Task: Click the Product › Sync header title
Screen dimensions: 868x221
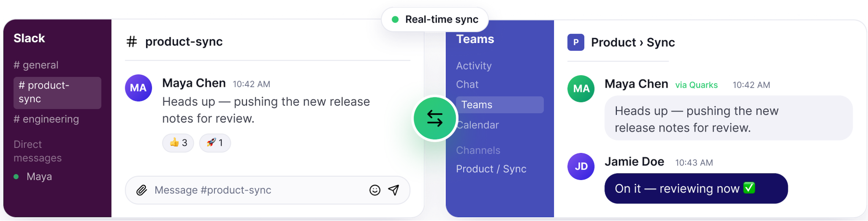Action: pos(633,42)
